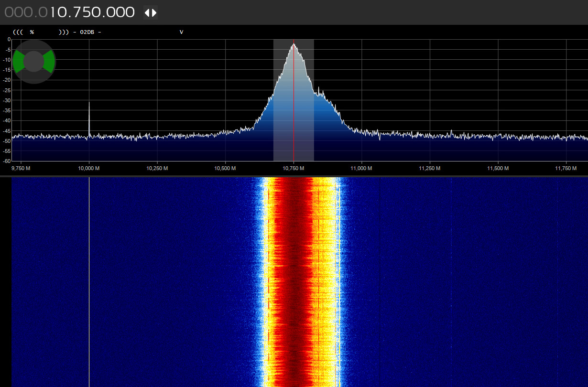The image size is (588, 387).
Task: Click the yellow vertical line in the waterfall
Action: coord(89,282)
